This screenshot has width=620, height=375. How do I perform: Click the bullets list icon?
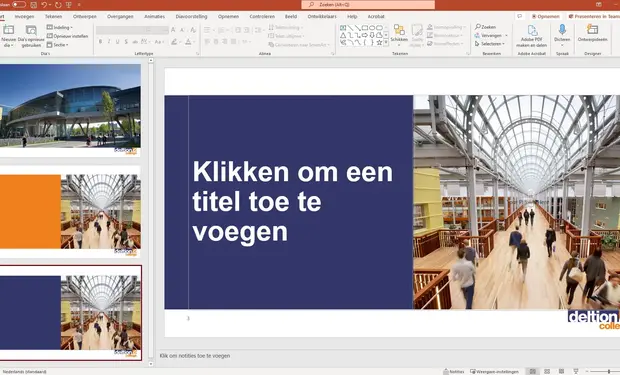pyautogui.click(x=207, y=30)
